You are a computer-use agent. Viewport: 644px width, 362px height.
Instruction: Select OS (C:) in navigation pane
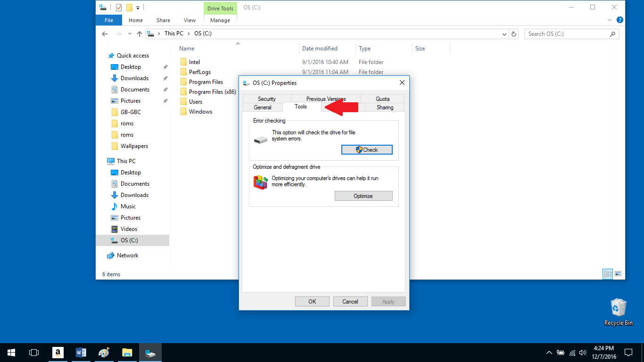pyautogui.click(x=132, y=240)
